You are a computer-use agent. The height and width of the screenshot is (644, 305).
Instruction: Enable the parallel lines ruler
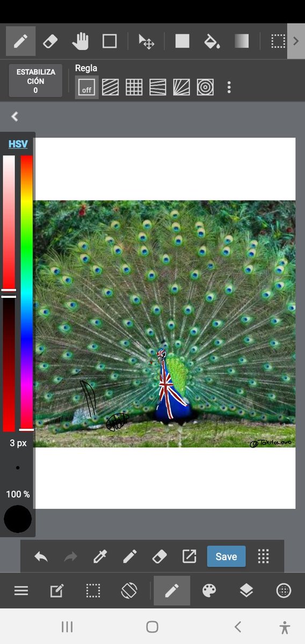(x=110, y=87)
